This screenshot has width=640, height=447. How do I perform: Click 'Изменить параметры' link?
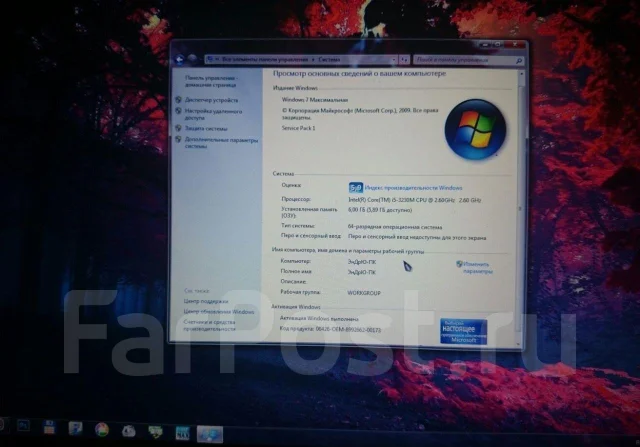478,267
